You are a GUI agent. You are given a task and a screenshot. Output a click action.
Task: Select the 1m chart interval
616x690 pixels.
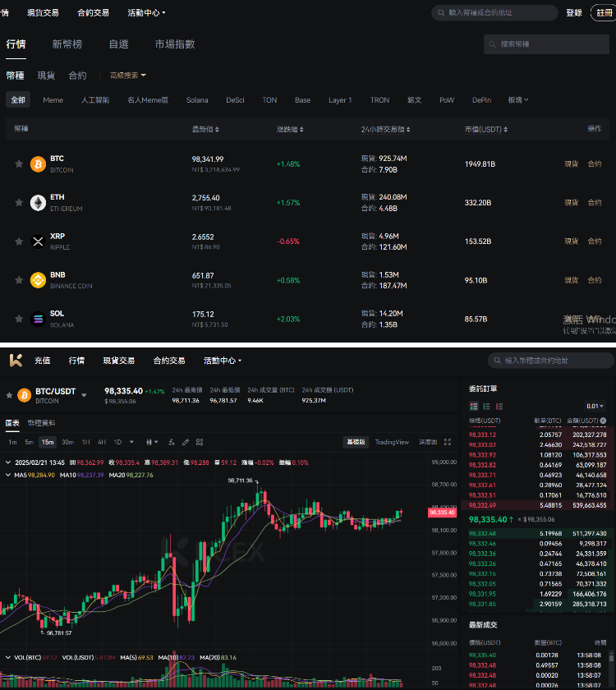click(x=13, y=442)
